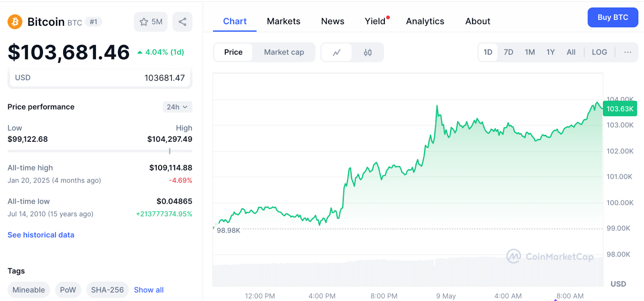Select the SHA-256 tag
Screen dimensions: 644x301
pos(107,290)
